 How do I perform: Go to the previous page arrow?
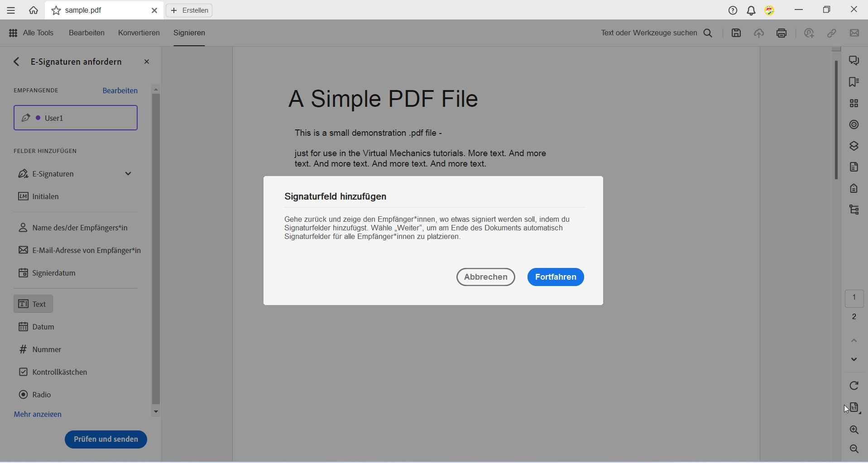pyautogui.click(x=854, y=340)
